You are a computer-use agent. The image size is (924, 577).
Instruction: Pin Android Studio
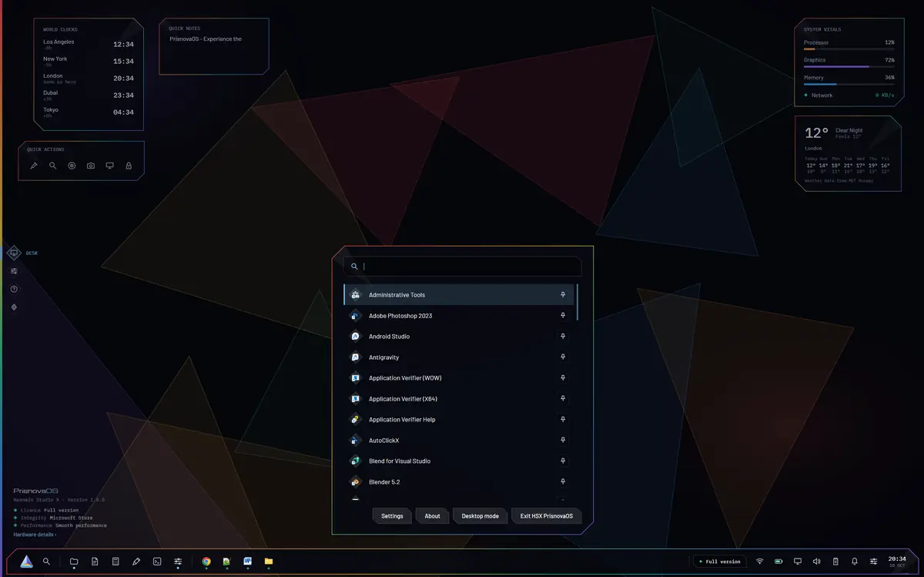pos(563,336)
